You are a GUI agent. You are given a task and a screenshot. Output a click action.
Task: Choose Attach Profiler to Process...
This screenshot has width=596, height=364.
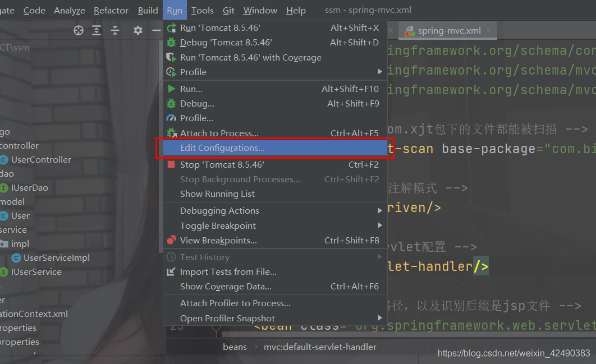(x=275, y=303)
